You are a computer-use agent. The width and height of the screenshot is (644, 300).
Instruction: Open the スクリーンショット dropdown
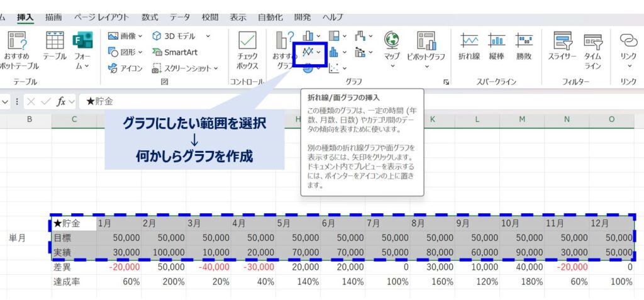click(x=216, y=68)
